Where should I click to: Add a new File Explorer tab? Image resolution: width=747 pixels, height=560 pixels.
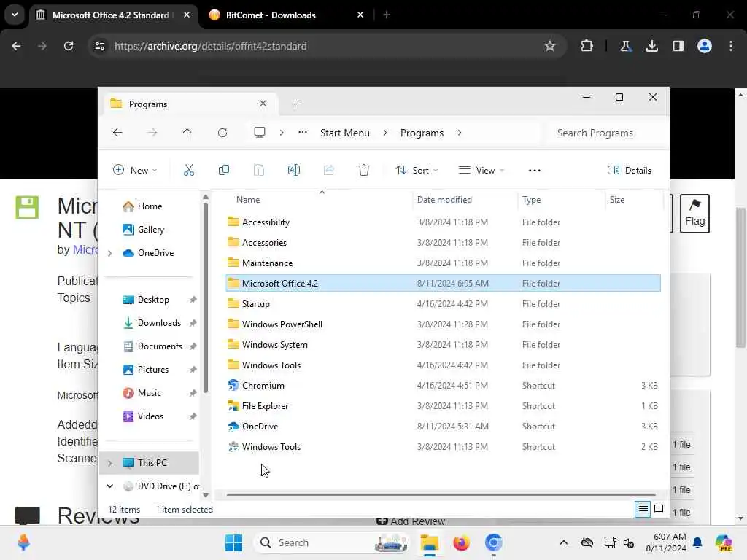(295, 104)
